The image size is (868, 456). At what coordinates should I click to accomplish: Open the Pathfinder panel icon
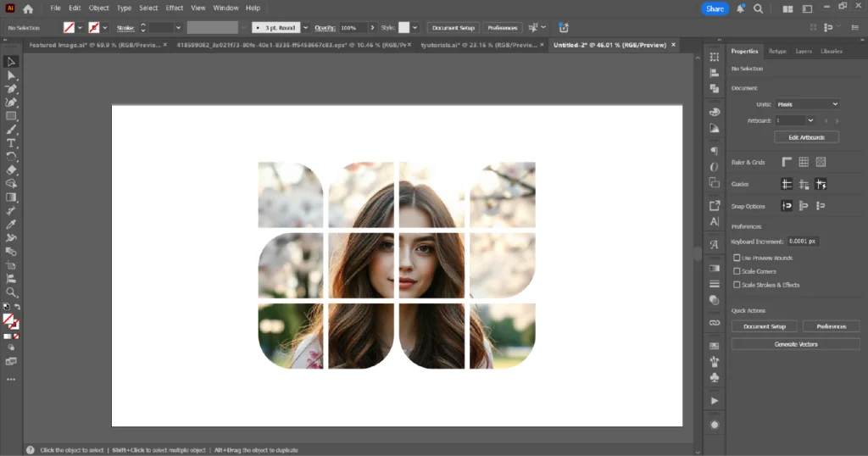pos(715,88)
